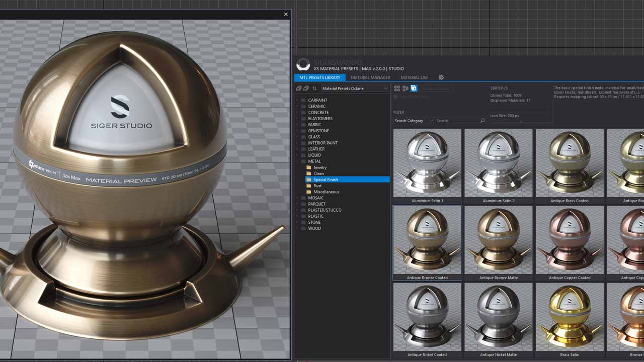Switch to the Material Lab tab
The width and height of the screenshot is (644, 362).
point(414,77)
